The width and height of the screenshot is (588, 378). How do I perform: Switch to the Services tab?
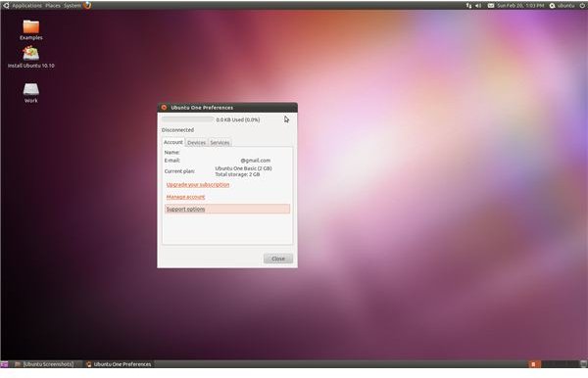point(220,143)
